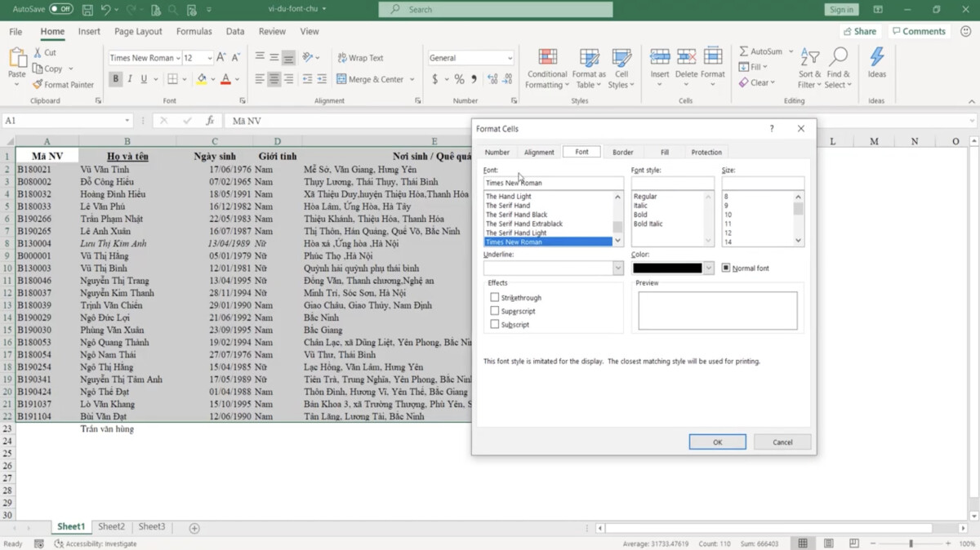Switch to the Sheet2 worksheet tab
Viewport: 980px width, 550px height.
(x=111, y=527)
